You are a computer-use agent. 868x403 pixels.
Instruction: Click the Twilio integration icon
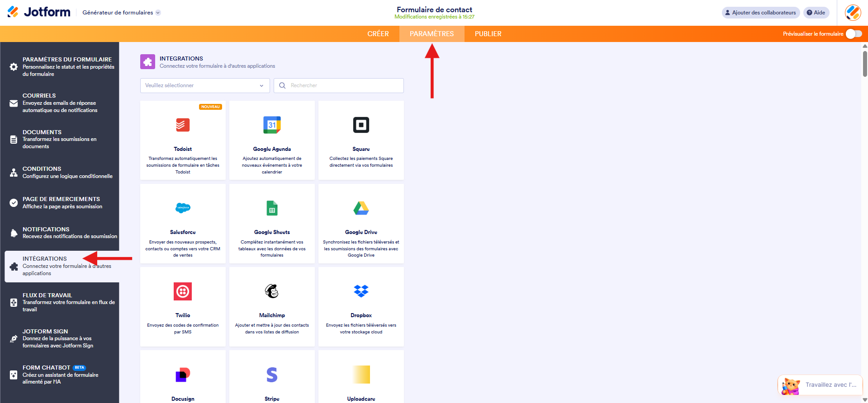click(183, 291)
